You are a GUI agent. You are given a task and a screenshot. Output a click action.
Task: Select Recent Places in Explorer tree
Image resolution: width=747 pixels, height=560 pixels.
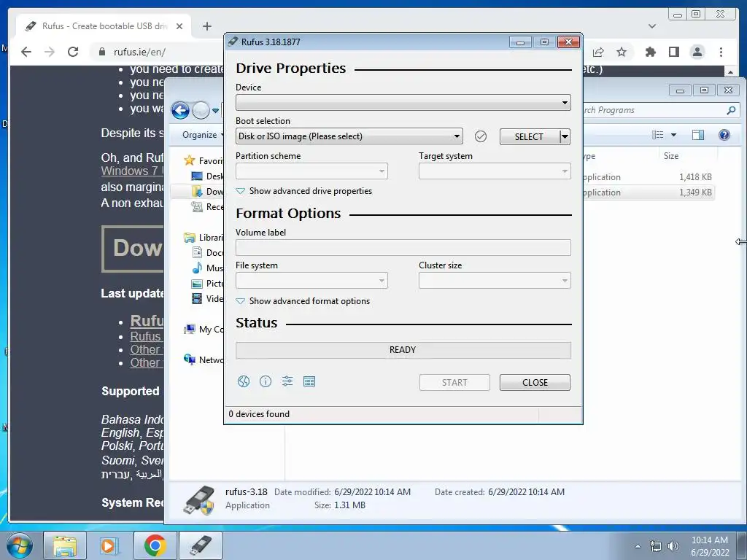[208, 206]
